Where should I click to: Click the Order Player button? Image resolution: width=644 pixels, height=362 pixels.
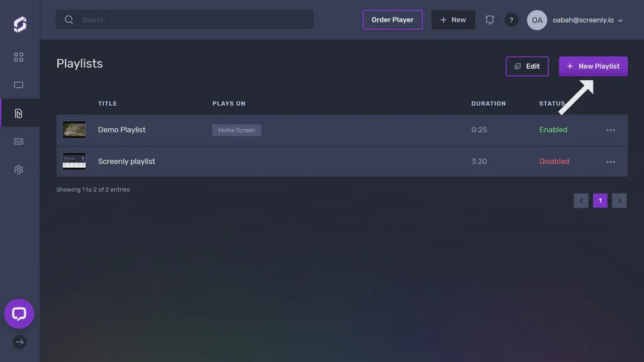392,19
